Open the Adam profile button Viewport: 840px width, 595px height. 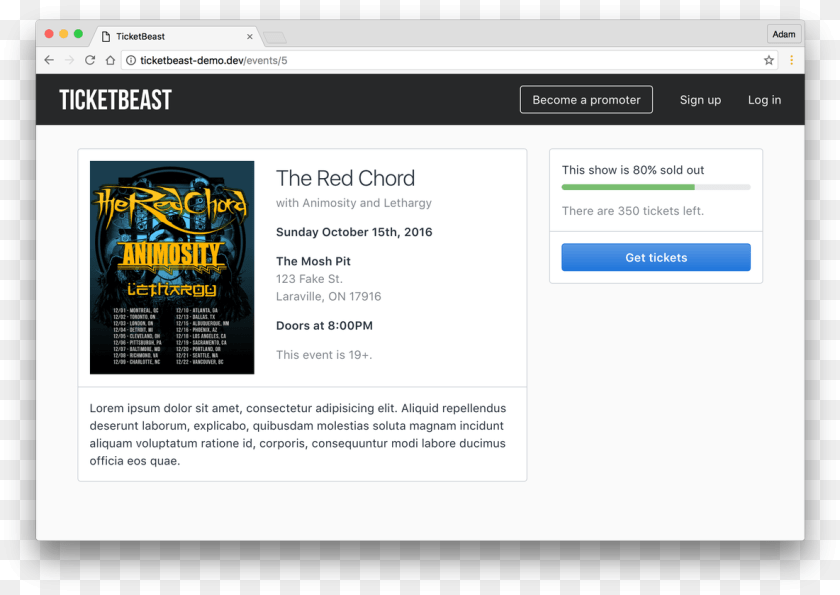click(784, 34)
